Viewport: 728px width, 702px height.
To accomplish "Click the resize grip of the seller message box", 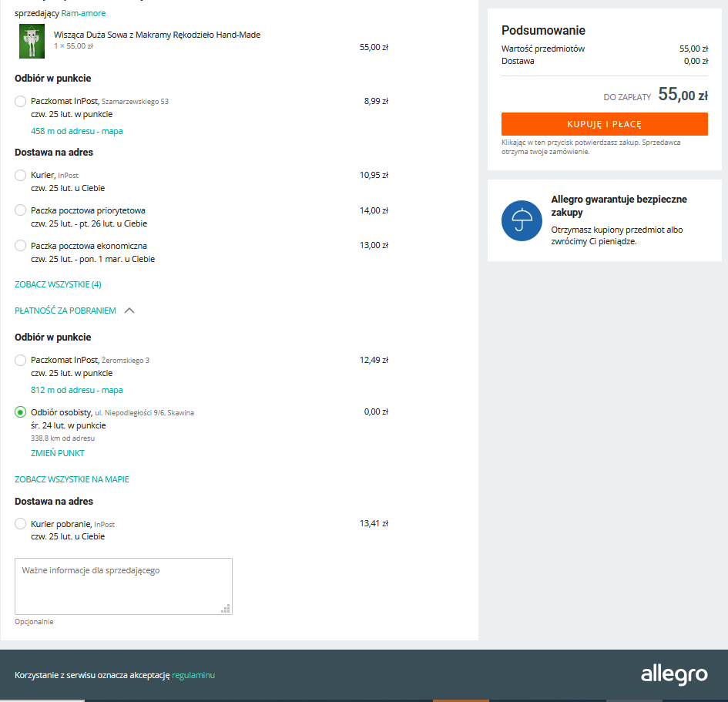I will coord(226,609).
